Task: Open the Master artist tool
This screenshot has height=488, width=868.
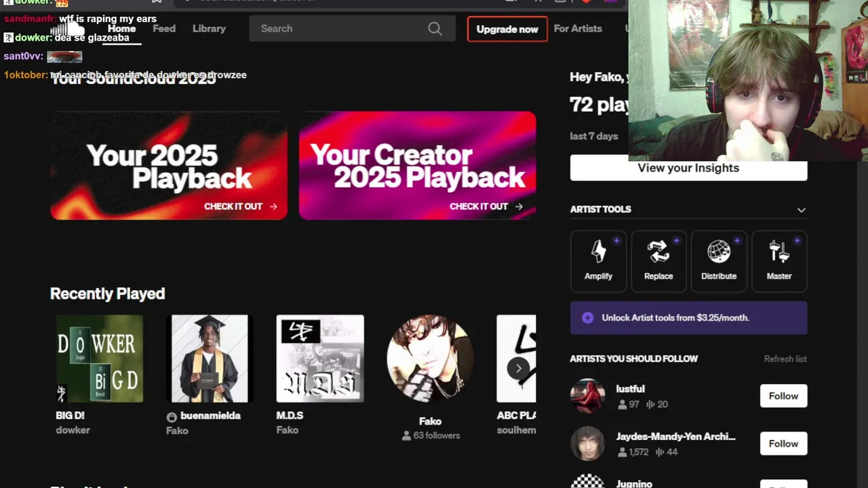Action: click(779, 261)
